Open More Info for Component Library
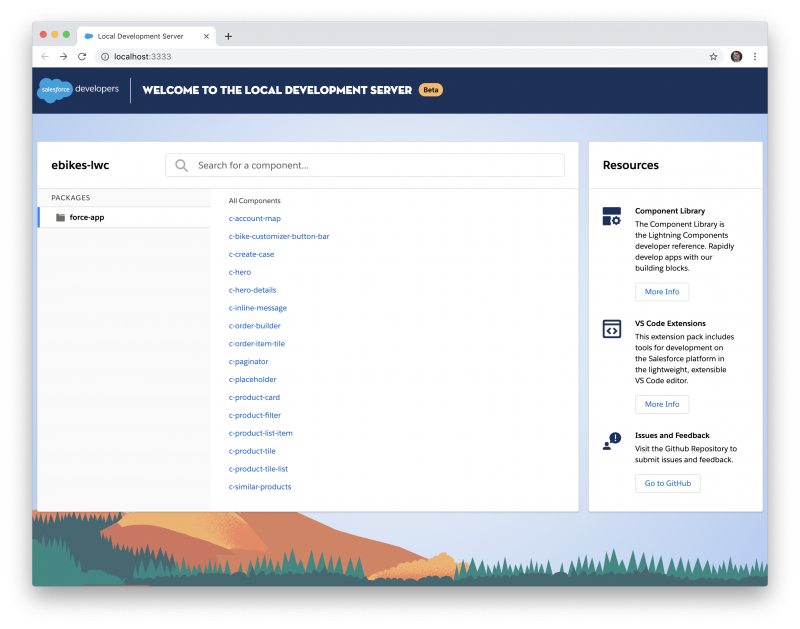Viewport: 800px width, 629px height. pyautogui.click(x=662, y=292)
